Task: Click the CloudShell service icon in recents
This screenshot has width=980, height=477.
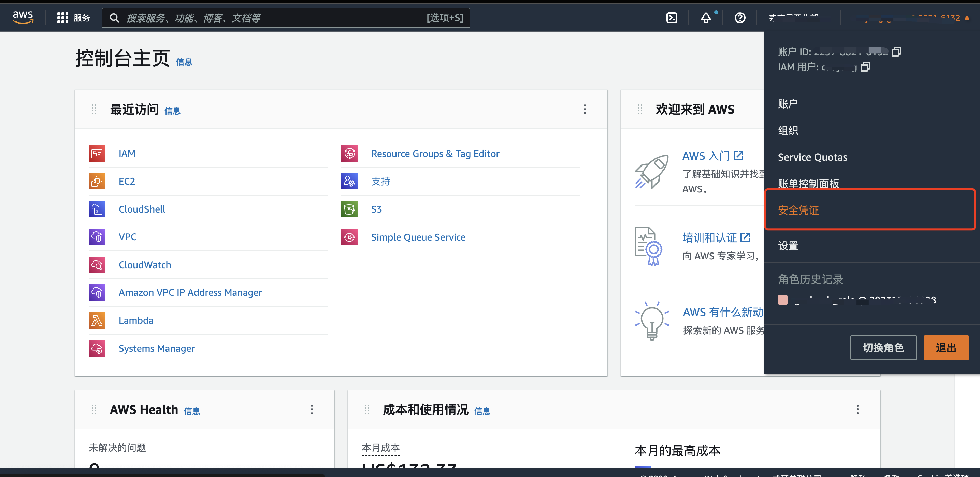Action: pos(97,209)
